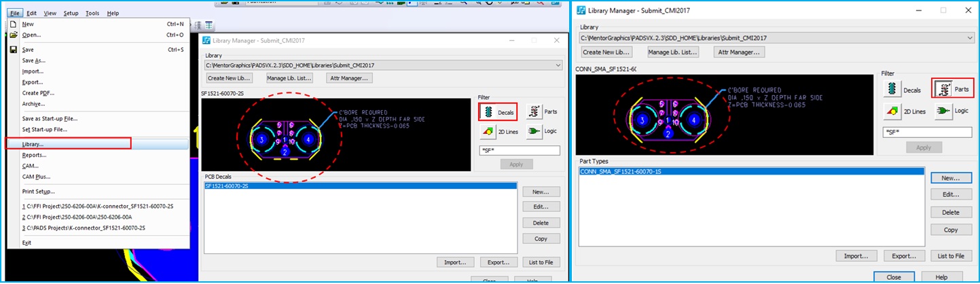Pick 2D Lines filter in right dialog
The height and width of the screenshot is (284, 980).
pos(902,111)
